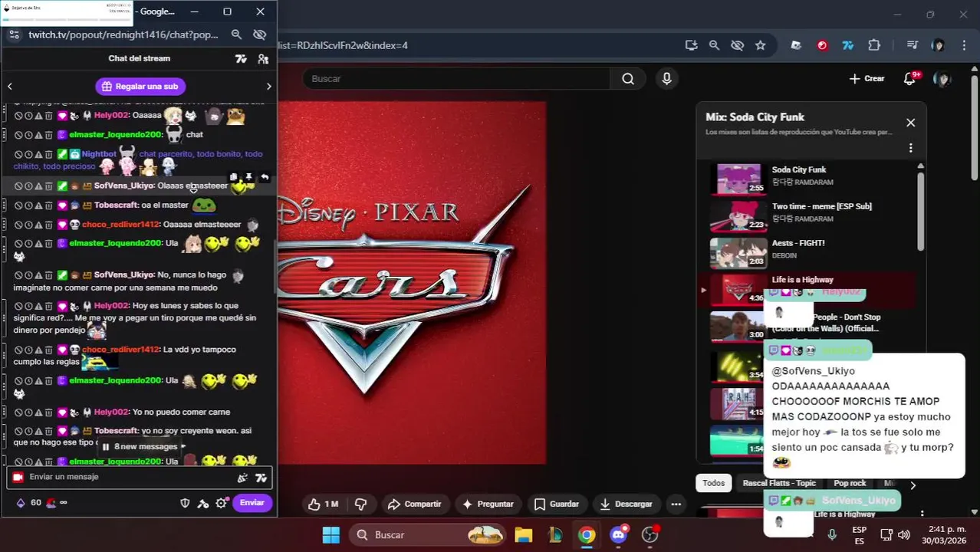Open Chrome media controls icon

pyautogui.click(x=912, y=45)
